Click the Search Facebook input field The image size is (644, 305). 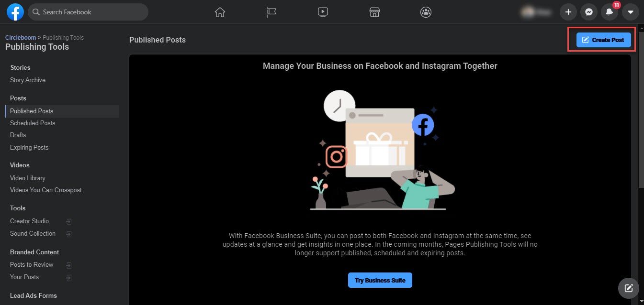(x=88, y=12)
